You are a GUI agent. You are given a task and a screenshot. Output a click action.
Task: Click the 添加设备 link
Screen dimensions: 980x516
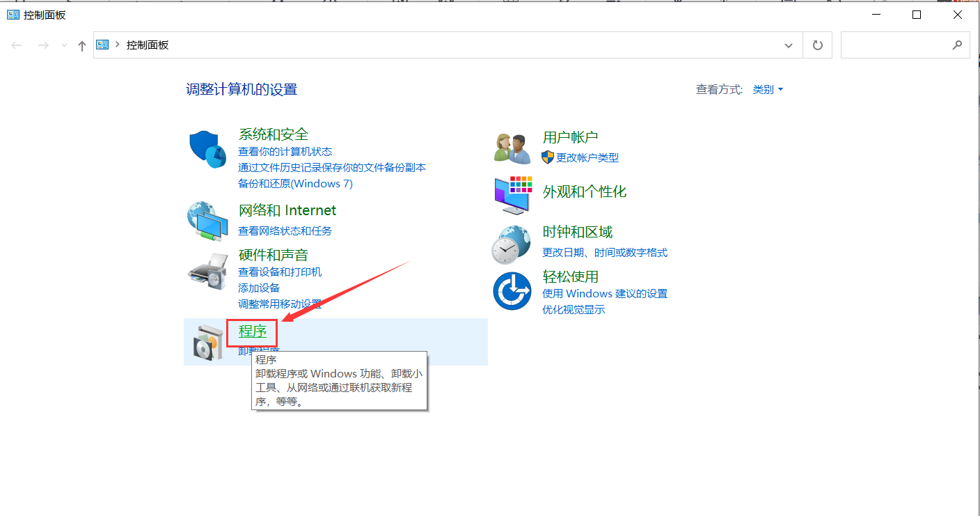pyautogui.click(x=259, y=288)
